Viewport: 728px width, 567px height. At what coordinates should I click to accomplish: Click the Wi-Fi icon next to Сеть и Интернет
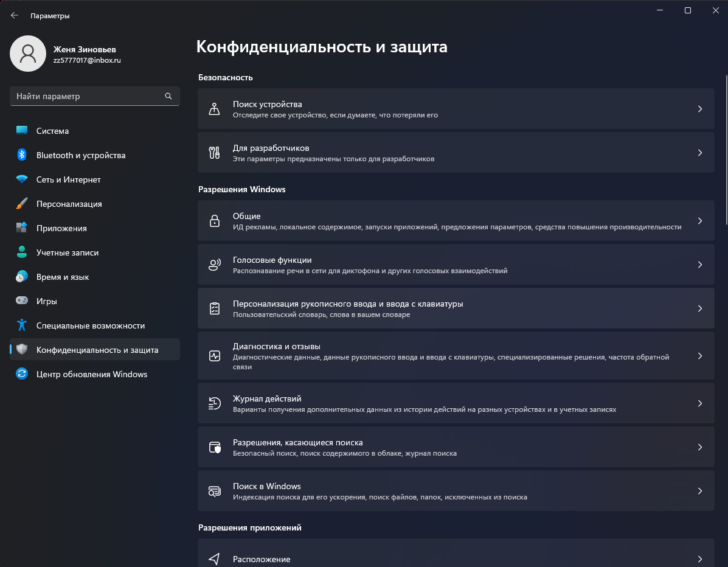22,179
